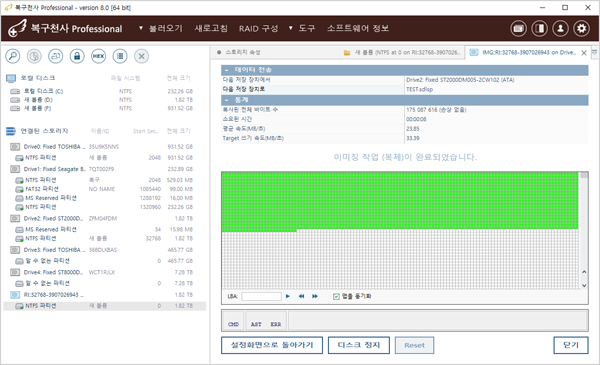Click the ERR indicator
The image size is (600, 365).
click(x=276, y=324)
